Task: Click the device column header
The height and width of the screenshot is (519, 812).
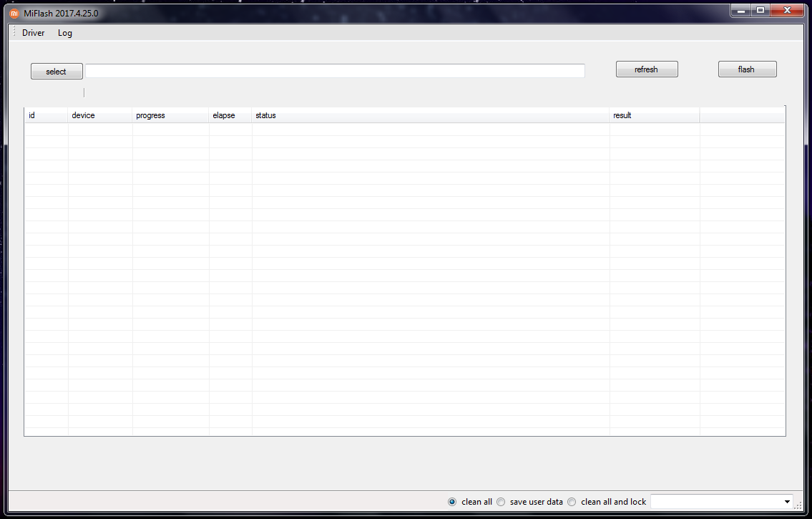Action: [x=100, y=115]
